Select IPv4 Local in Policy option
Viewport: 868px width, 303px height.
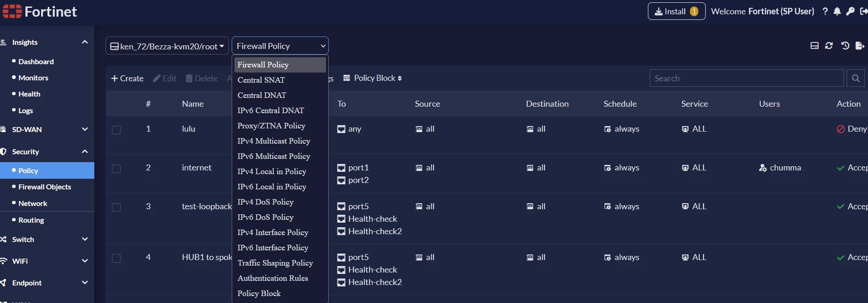tap(280, 171)
